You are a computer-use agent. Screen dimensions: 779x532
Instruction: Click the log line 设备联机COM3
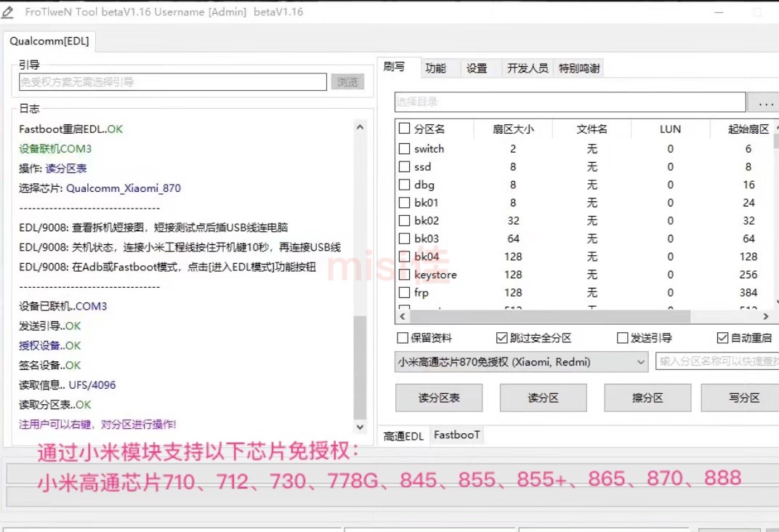pyautogui.click(x=55, y=148)
